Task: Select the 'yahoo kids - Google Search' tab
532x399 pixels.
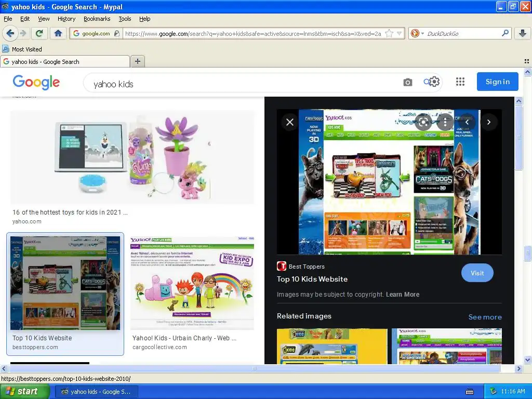Action: (x=65, y=61)
